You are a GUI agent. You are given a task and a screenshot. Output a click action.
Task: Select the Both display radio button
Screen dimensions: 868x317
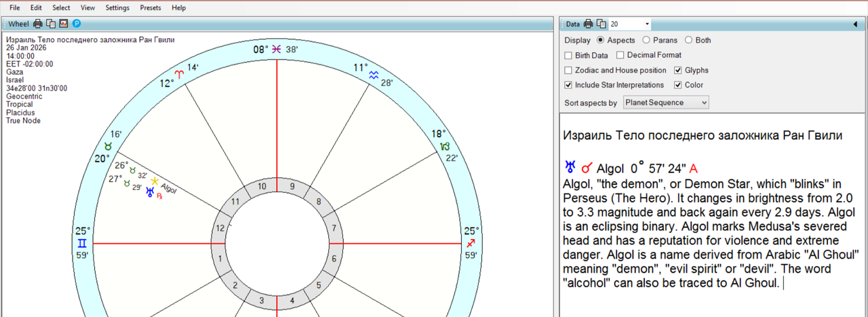click(x=689, y=40)
